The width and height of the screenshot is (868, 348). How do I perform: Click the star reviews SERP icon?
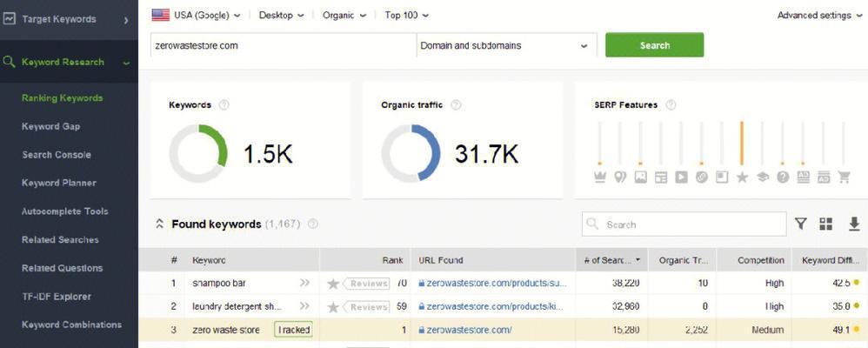point(743,177)
